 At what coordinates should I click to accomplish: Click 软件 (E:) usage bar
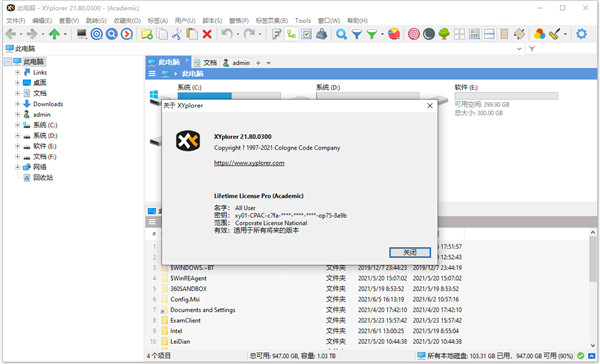(506, 95)
